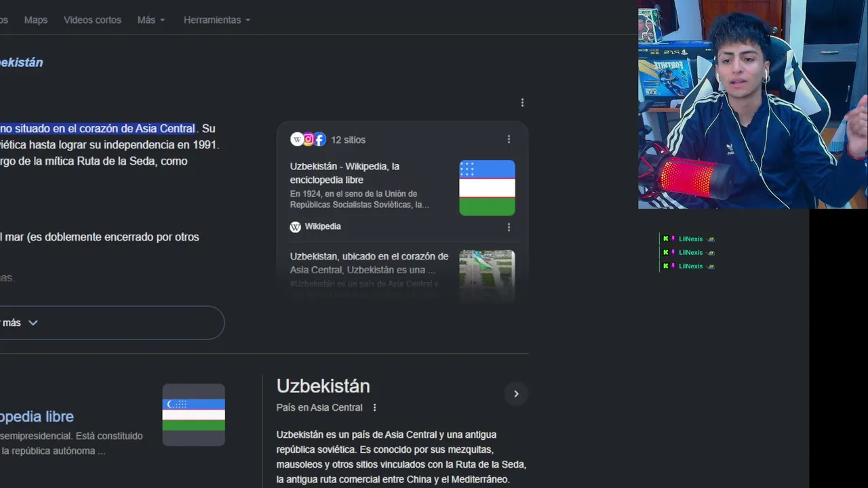Open the 'Uzbekistan, ubicado en el corazón' source link
This screenshot has height=488, width=868.
[369, 263]
